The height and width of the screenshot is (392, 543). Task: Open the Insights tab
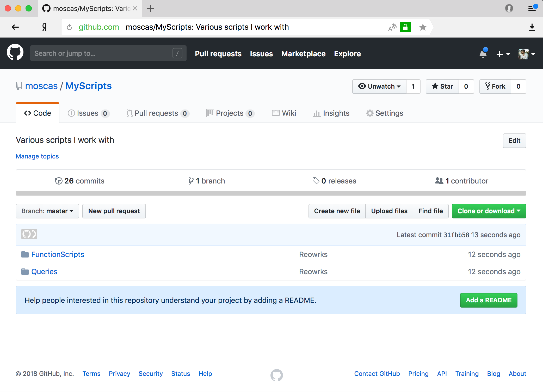tap(331, 113)
